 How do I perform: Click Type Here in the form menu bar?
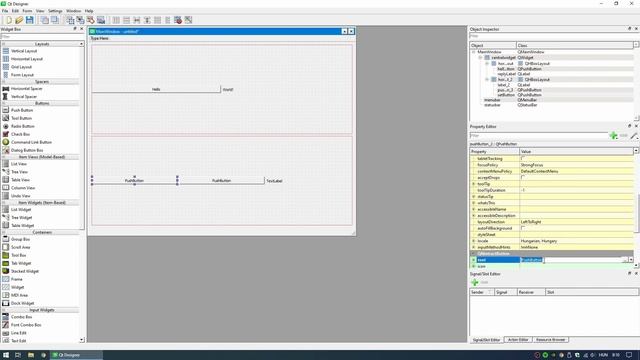tap(100, 38)
